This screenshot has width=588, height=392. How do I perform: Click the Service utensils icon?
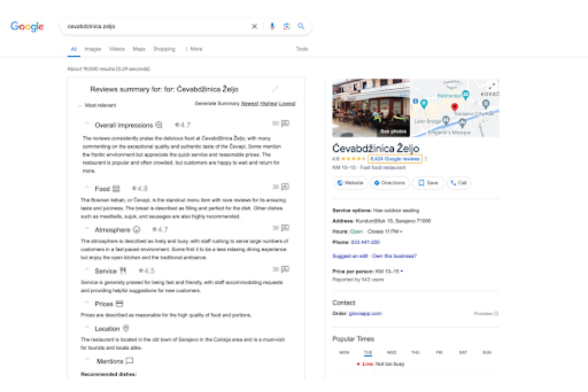coord(123,270)
